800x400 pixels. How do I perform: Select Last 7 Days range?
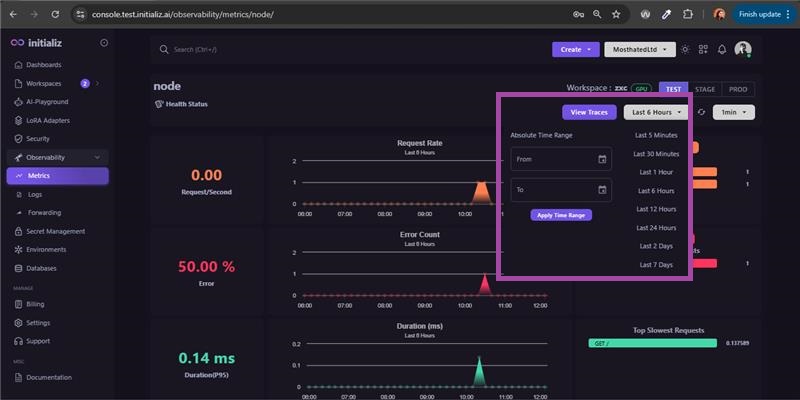click(x=656, y=265)
